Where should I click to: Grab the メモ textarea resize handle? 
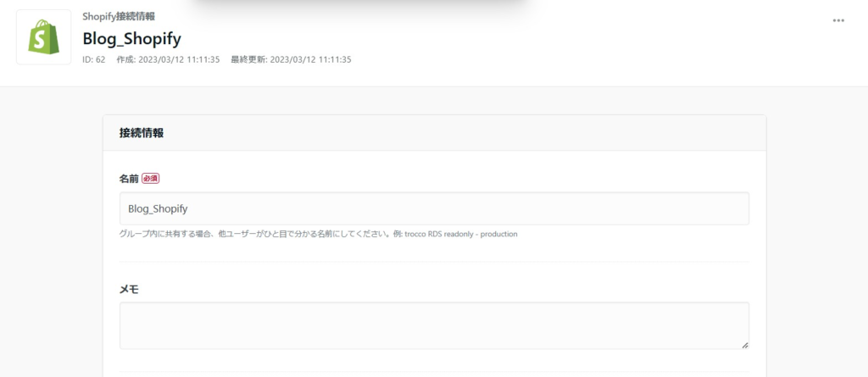744,345
